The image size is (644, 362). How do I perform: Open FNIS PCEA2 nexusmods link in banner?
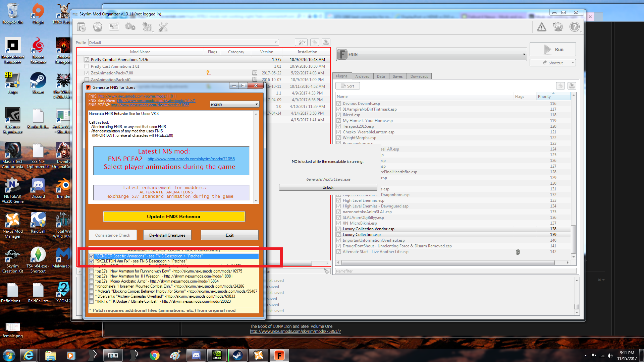[x=191, y=159]
